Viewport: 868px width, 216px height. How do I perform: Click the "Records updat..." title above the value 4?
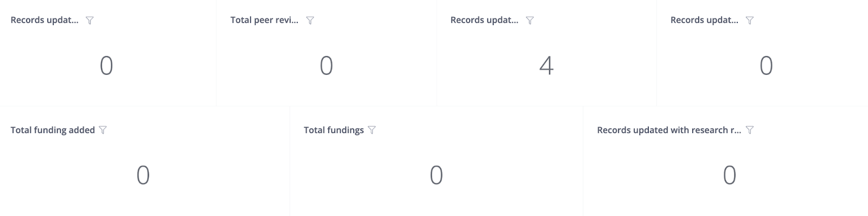(x=484, y=20)
